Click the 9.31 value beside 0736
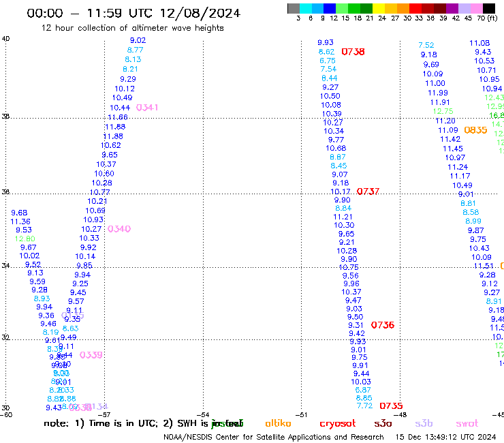Viewport: 504px width, 443px height. (x=356, y=325)
